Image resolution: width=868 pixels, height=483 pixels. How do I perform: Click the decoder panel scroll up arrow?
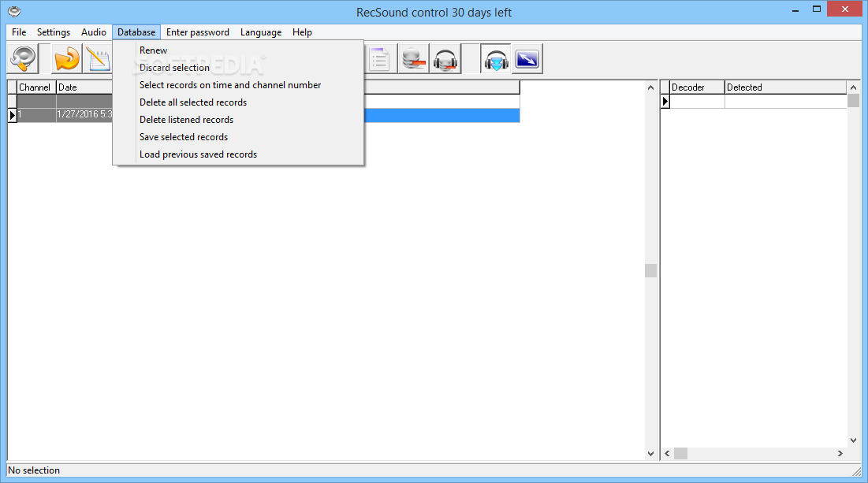coord(853,87)
